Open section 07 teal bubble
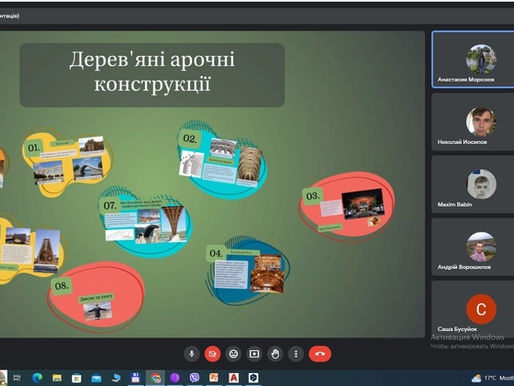The height and width of the screenshot is (386, 514). (145, 222)
